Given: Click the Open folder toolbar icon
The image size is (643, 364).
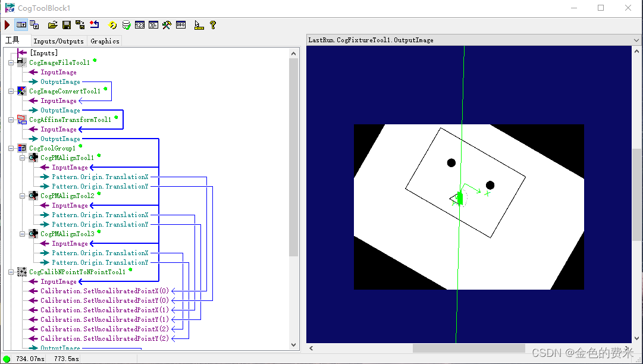Looking at the screenshot, I should tap(52, 25).
